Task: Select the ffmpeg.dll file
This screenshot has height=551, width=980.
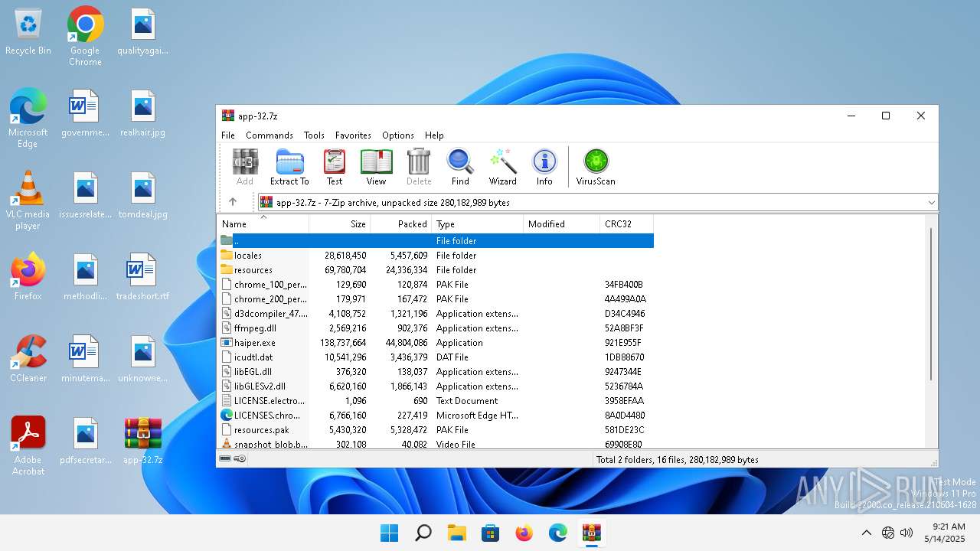Action: point(436,328)
